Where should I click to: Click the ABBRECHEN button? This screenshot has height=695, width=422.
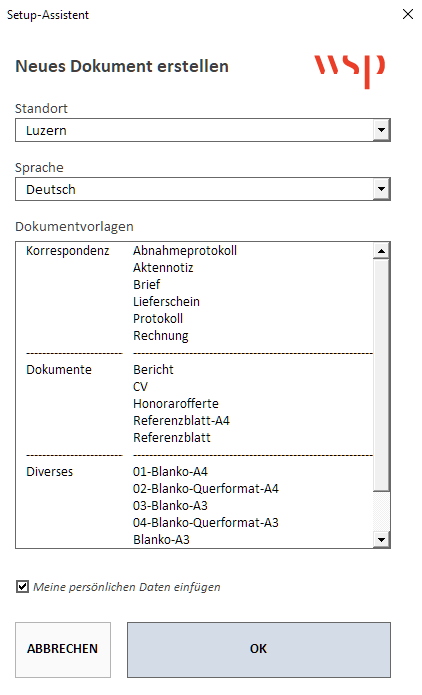tap(63, 650)
